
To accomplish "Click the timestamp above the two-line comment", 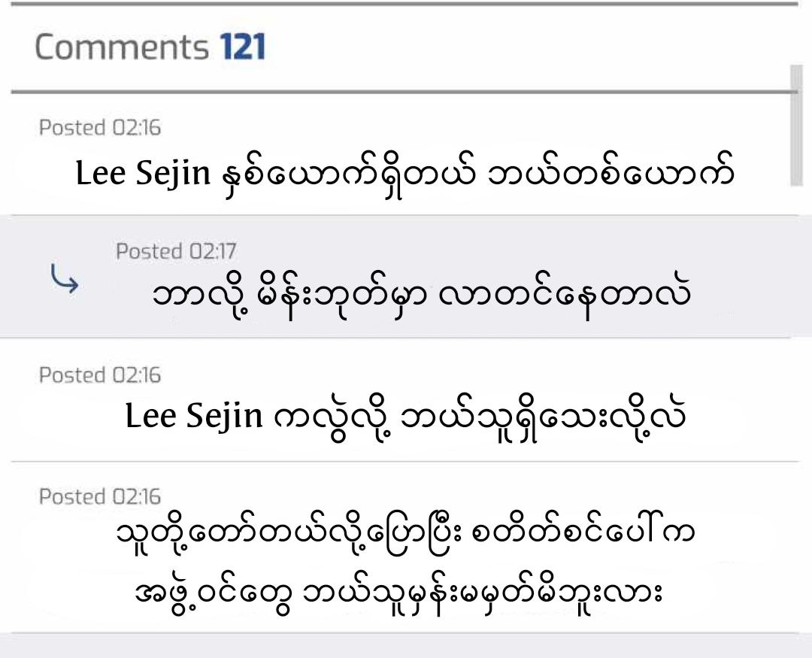I will (100, 496).
